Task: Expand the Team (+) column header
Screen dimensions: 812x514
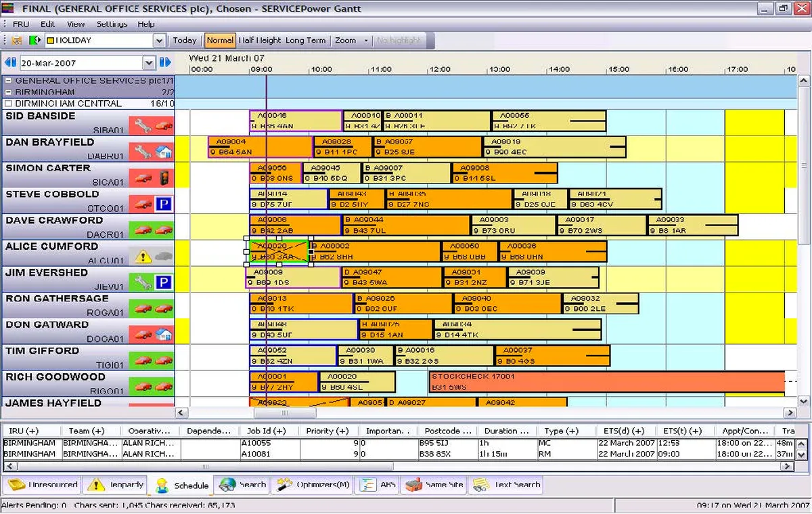Action: (91, 431)
